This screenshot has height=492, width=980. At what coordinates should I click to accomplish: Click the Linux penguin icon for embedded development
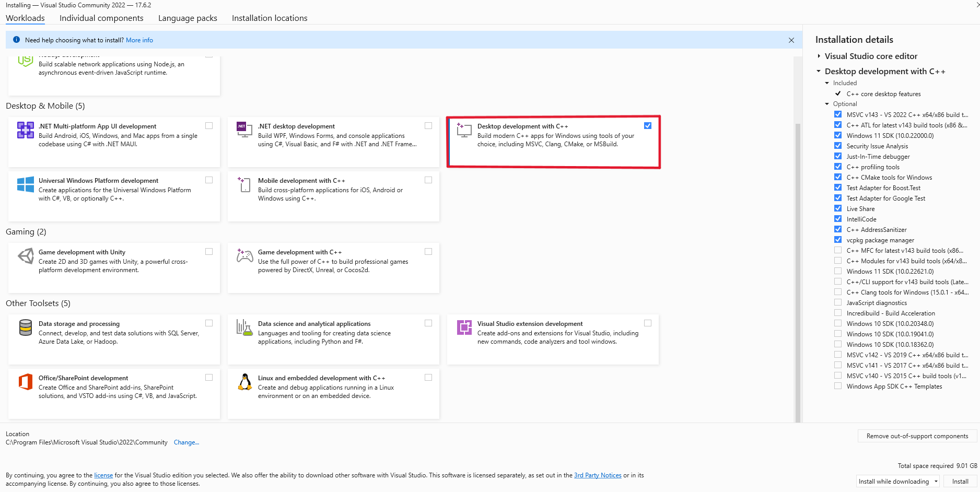[x=244, y=382]
